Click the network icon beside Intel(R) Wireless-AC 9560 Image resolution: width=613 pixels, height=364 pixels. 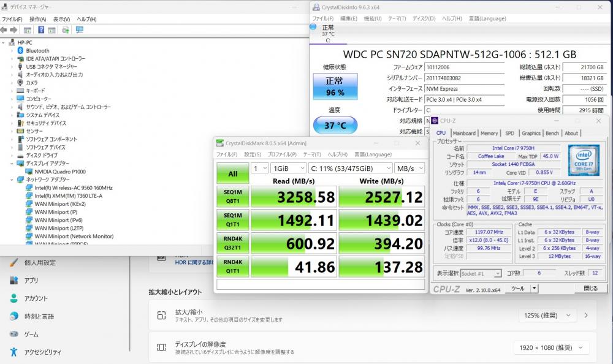[x=29, y=188]
